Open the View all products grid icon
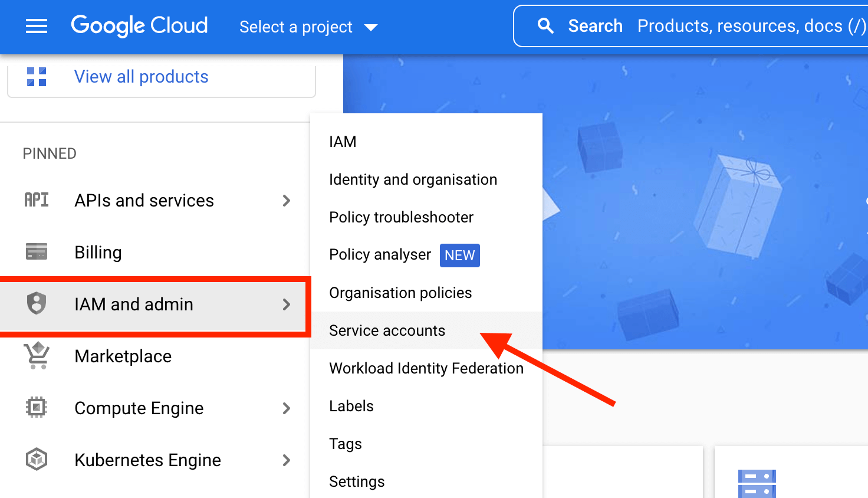This screenshot has width=868, height=498. coord(36,76)
